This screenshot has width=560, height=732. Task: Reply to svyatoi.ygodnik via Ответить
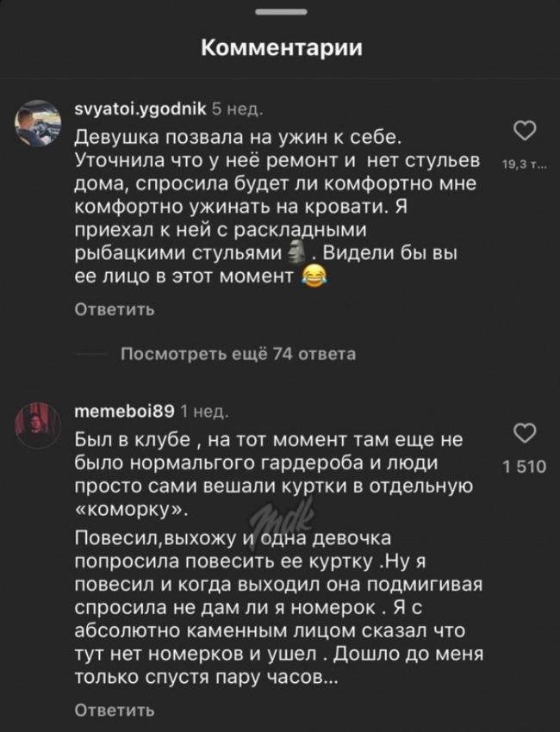click(x=115, y=310)
